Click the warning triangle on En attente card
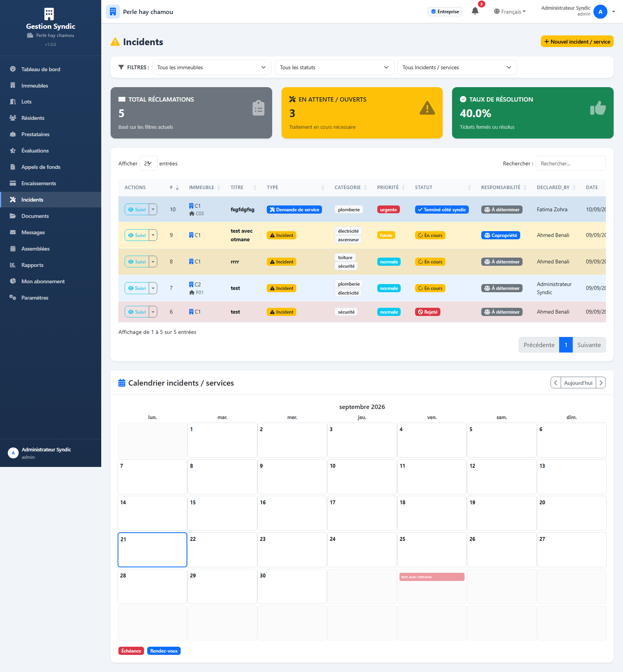623x672 pixels. (427, 108)
